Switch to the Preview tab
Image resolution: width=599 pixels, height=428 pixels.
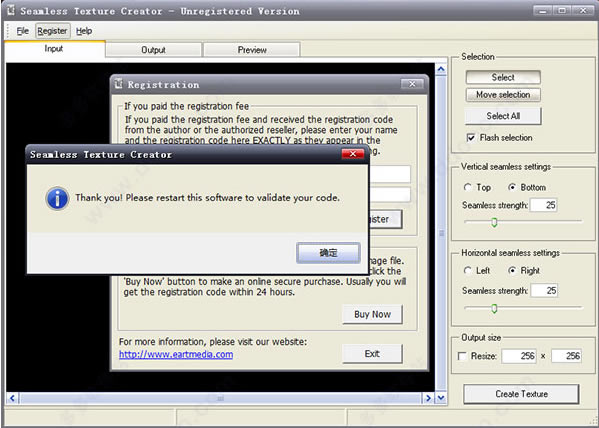252,50
